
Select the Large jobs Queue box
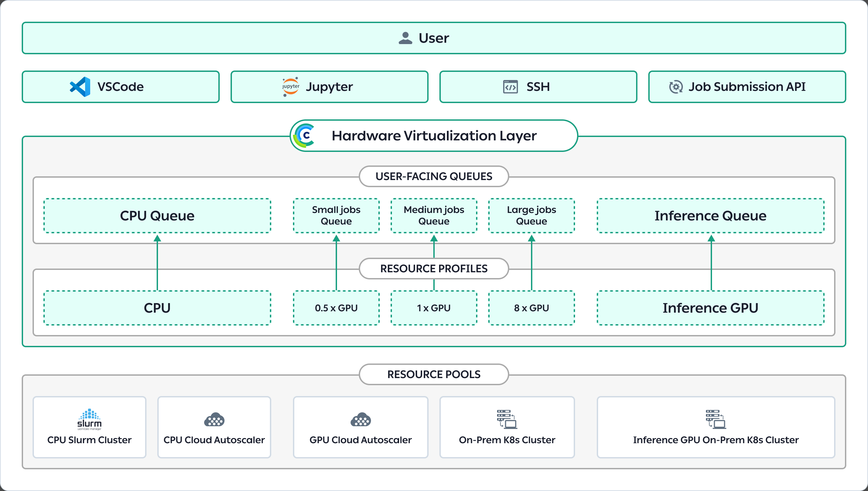click(532, 216)
